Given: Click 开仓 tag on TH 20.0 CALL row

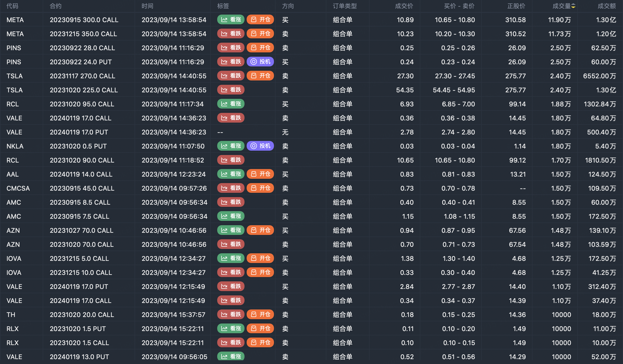Looking at the screenshot, I should (x=260, y=315).
